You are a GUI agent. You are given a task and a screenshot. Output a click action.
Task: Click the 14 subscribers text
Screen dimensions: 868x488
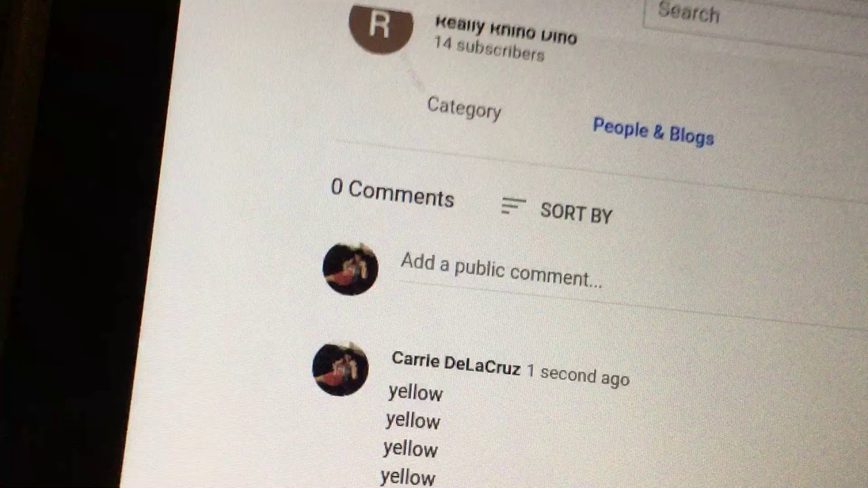(x=489, y=49)
